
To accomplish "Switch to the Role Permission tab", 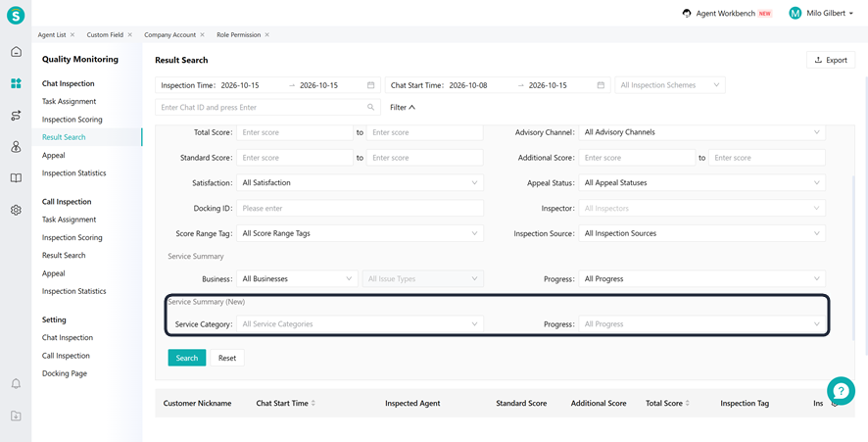I will [x=239, y=34].
